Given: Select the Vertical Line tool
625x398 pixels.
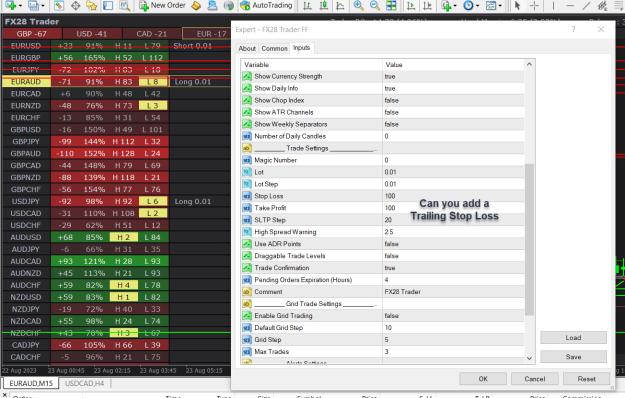Looking at the screenshot, I should 553,5.
